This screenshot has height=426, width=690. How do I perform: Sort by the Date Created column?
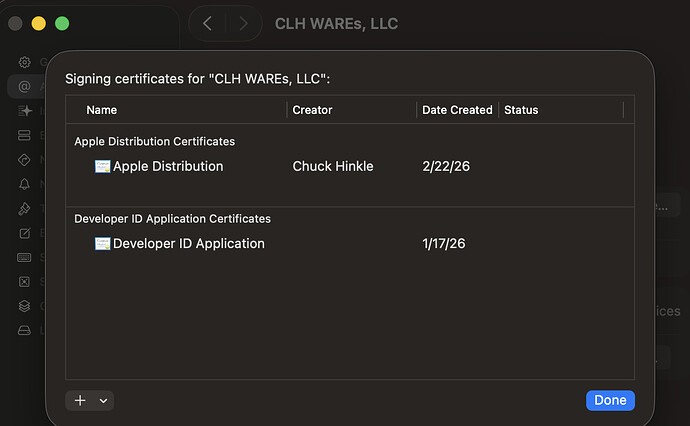[x=457, y=110]
